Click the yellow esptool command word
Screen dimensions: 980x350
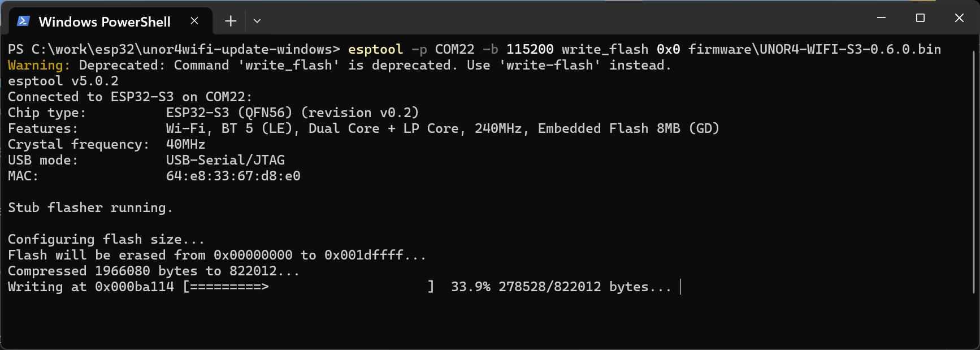click(x=375, y=50)
